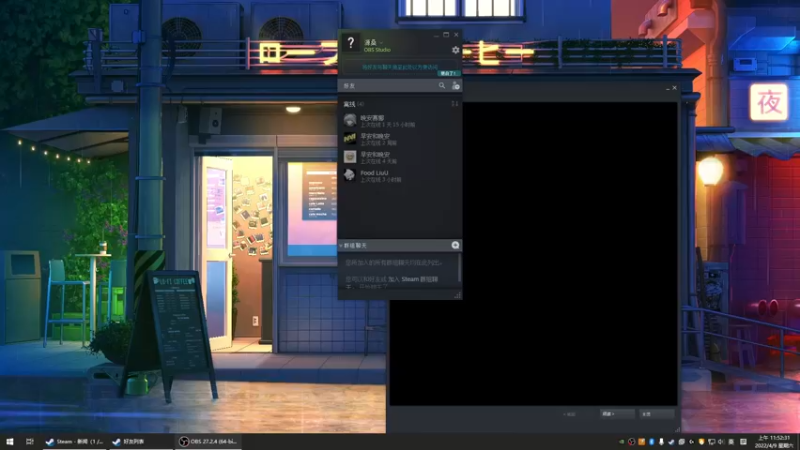This screenshot has width=800, height=450.
Task: Switch to OBS 27.2.4 taskbar window
Action: pos(208,441)
